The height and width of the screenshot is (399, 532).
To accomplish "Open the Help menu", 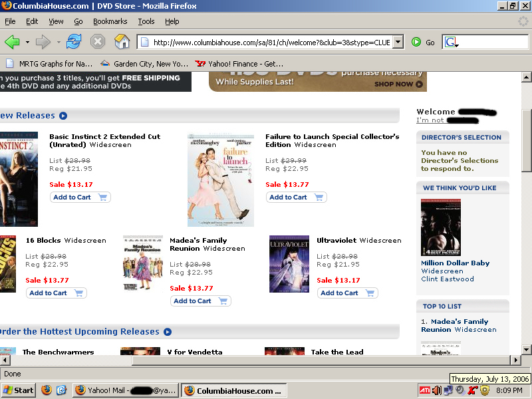I will 172,21.
